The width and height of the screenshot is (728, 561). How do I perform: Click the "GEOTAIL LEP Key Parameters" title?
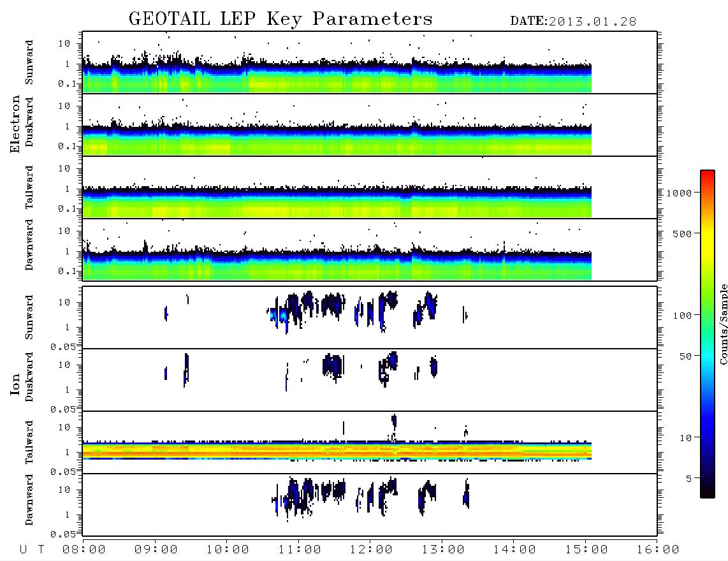(x=280, y=18)
